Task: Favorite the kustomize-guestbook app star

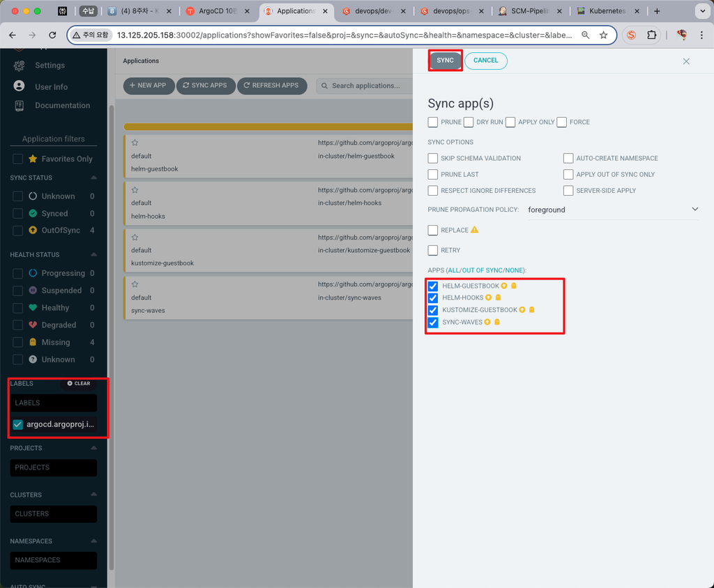Action: pos(135,238)
